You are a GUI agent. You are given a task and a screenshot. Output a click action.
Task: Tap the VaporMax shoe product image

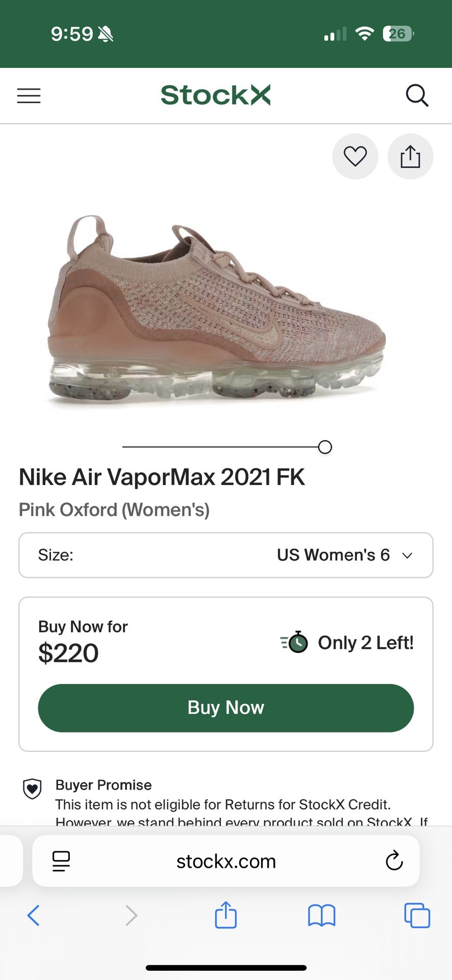click(217, 311)
